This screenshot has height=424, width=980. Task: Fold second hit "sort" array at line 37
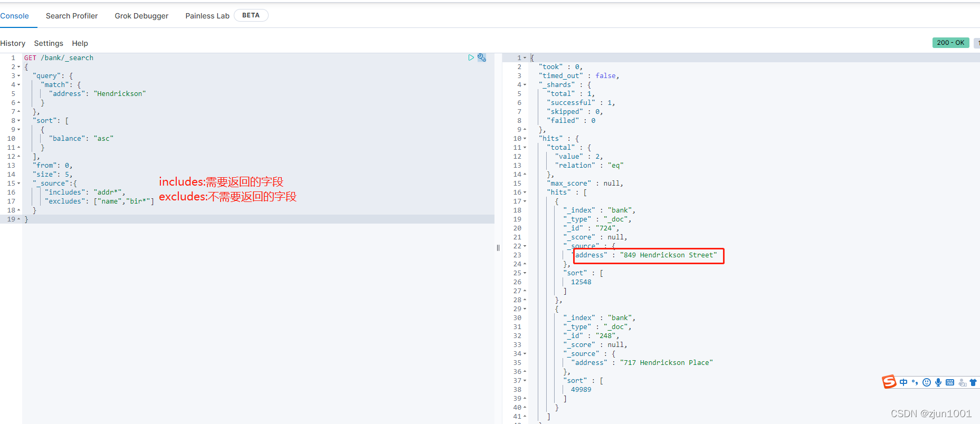[525, 381]
